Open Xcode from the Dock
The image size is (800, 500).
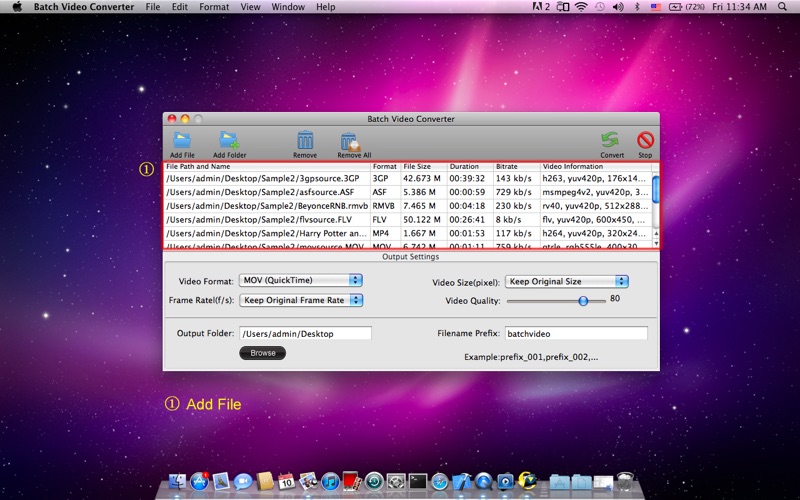462,481
